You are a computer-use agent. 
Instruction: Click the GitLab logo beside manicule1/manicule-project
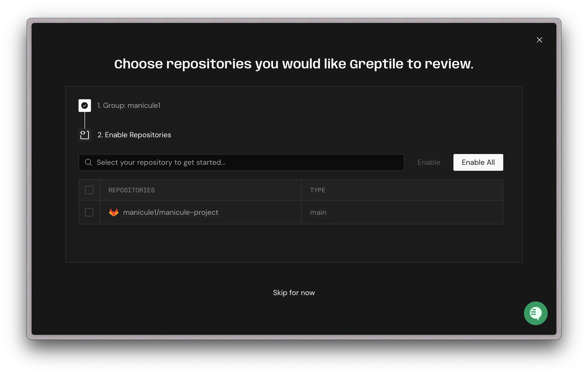pos(113,212)
